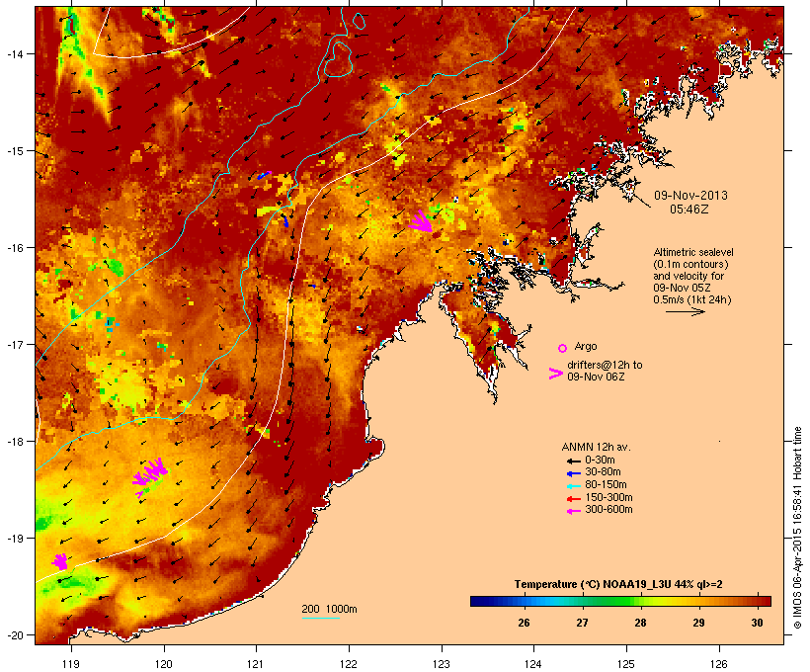Click the colorbar tick label 27

click(582, 623)
